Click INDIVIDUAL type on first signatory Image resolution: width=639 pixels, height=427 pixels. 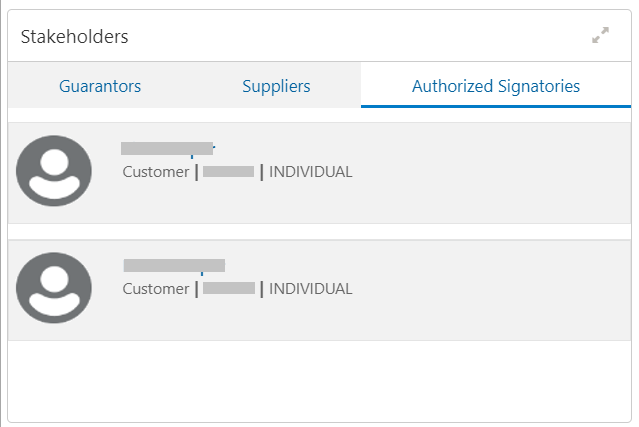(x=311, y=172)
